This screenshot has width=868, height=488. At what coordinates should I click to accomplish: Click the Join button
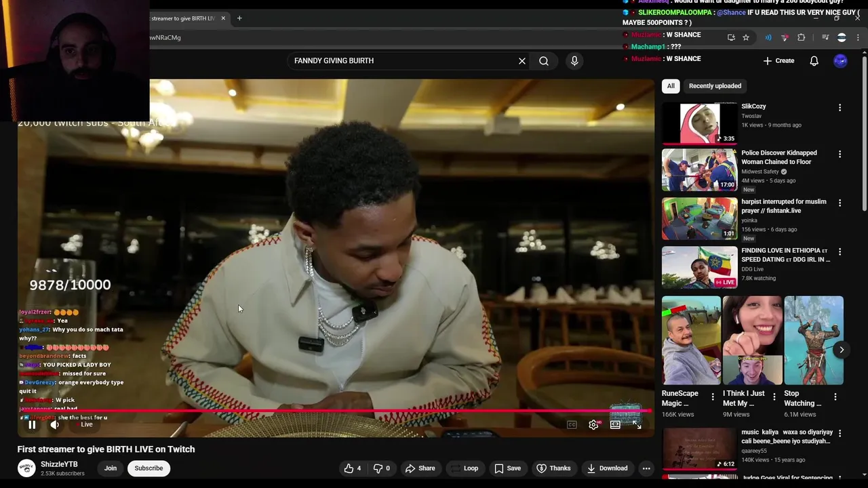(x=111, y=468)
